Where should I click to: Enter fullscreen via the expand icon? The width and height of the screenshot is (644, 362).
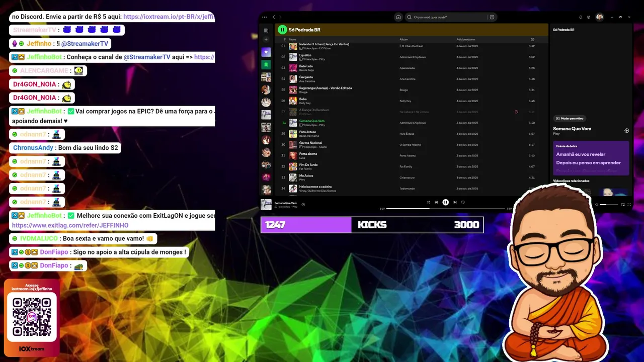click(x=629, y=205)
